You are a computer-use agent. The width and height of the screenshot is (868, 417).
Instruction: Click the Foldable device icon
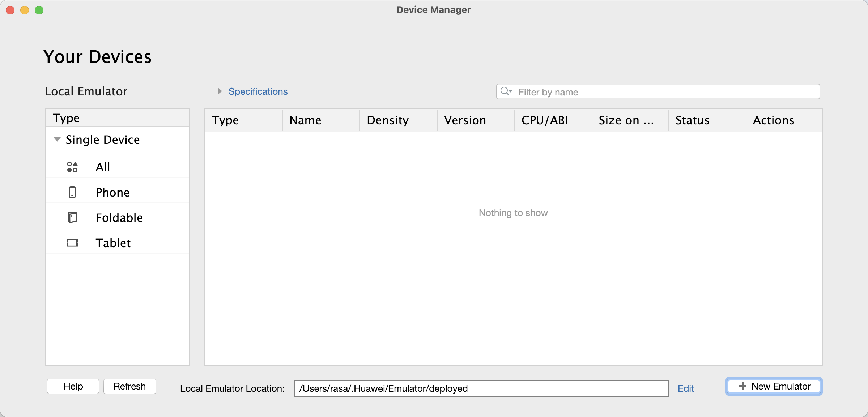pyautogui.click(x=72, y=218)
